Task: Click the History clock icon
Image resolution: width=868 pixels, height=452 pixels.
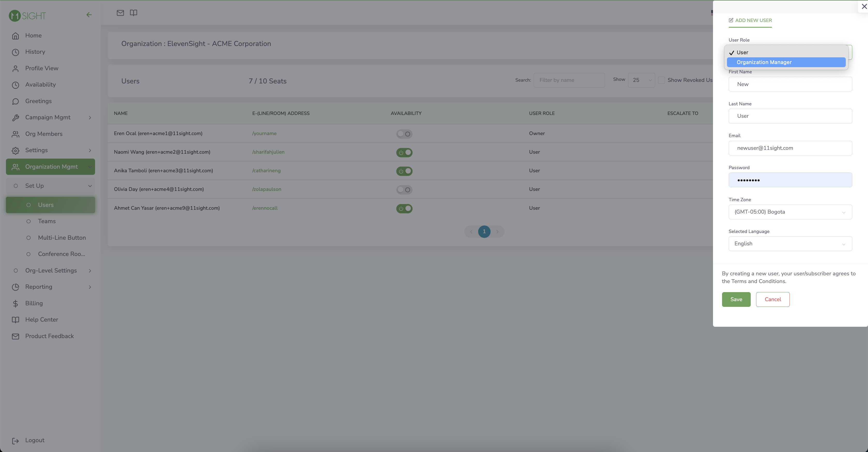Action: (16, 52)
